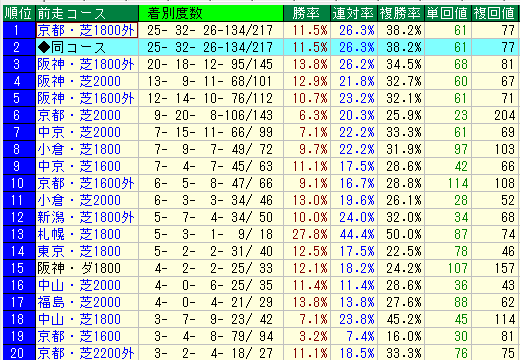
Task: Click the 7.4% quinella rate value
Action: 360,336
